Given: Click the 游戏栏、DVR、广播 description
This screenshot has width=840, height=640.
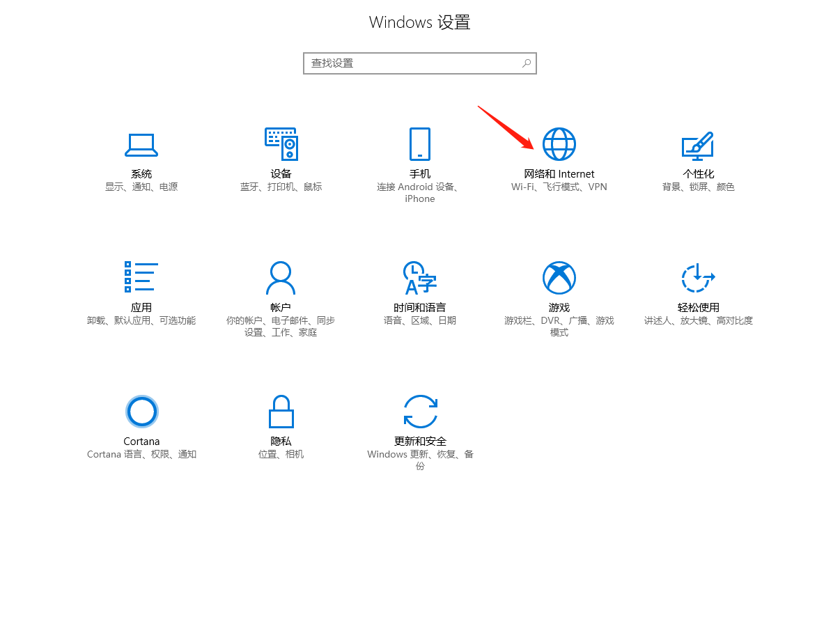Looking at the screenshot, I should coord(559,327).
